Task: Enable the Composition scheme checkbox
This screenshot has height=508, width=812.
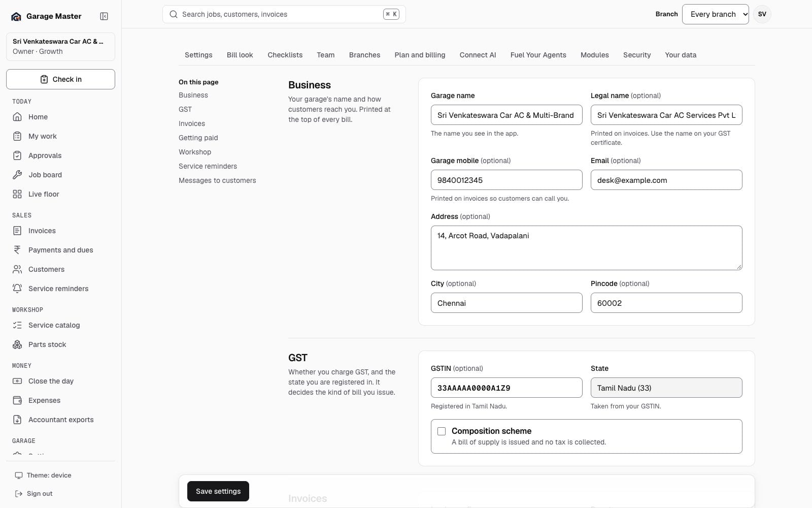Action: 442,431
